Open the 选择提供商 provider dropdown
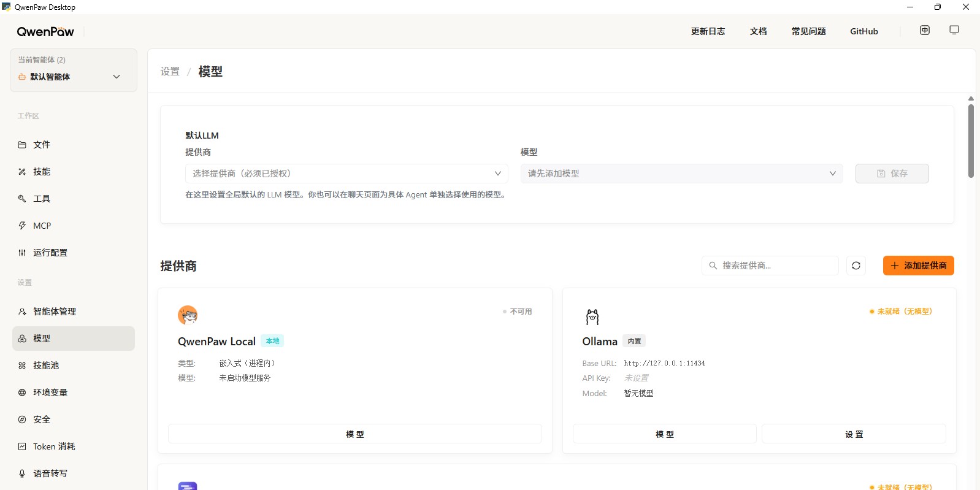 [x=346, y=174]
